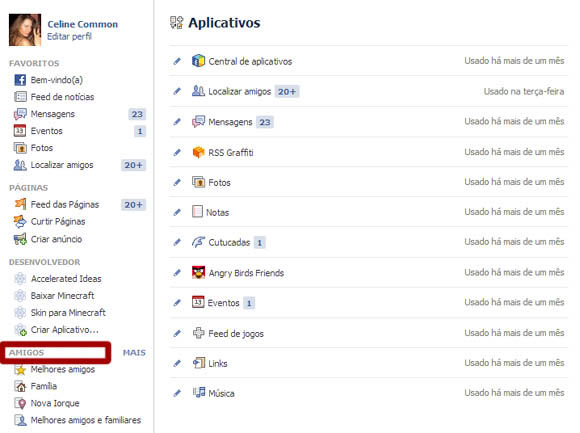Click the Curtir Páginas icon

coord(20,221)
